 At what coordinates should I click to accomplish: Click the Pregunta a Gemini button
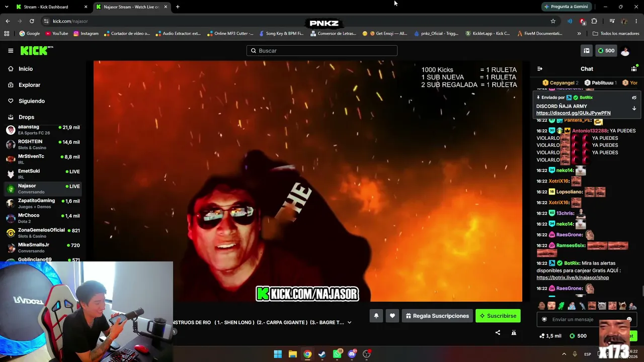(566, 7)
